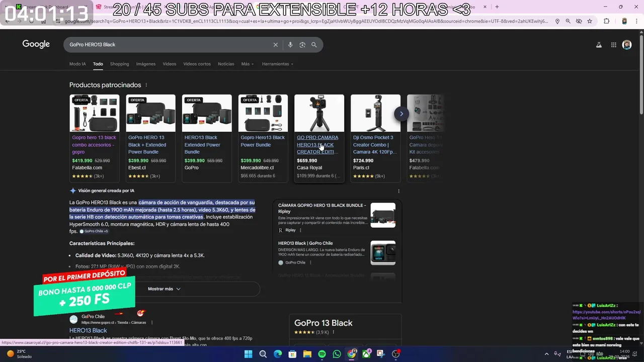Click in the GoPro HERO13 Black search field
This screenshot has height=362, width=644.
click(169, 45)
